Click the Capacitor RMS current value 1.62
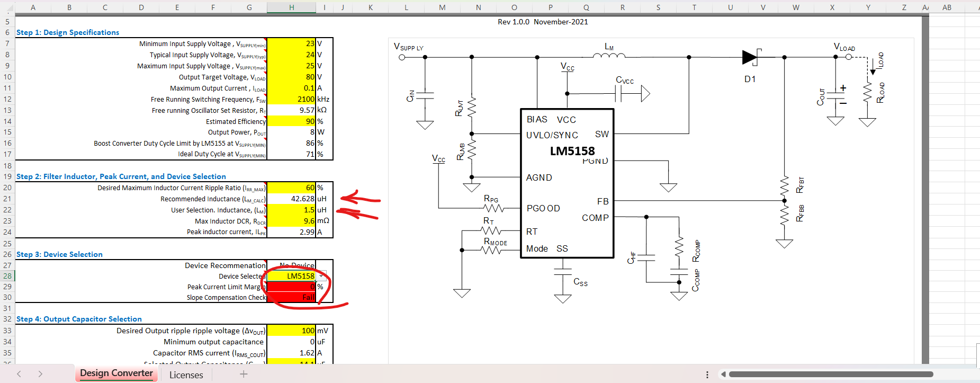Screen dimensions: 980x383 pos(291,353)
